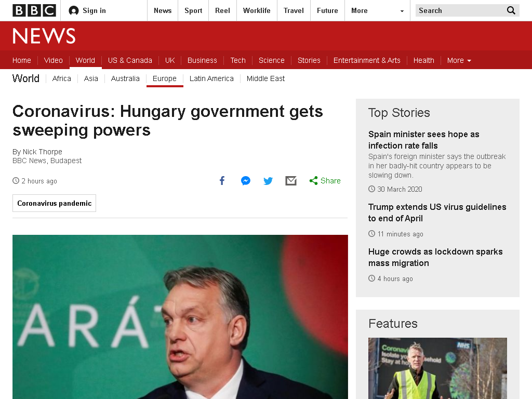The image size is (532, 399).
Task: Open Spain minister infection rate story
Action: 424,140
